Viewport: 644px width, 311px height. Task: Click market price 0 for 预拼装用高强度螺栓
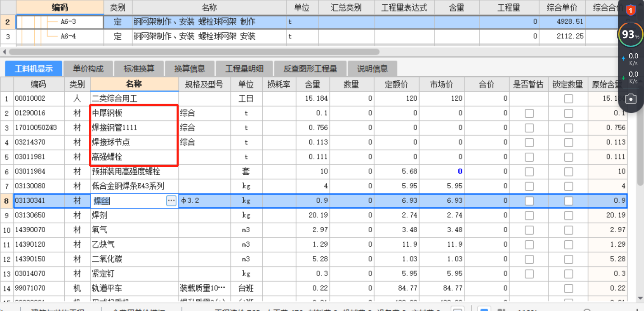coord(442,172)
